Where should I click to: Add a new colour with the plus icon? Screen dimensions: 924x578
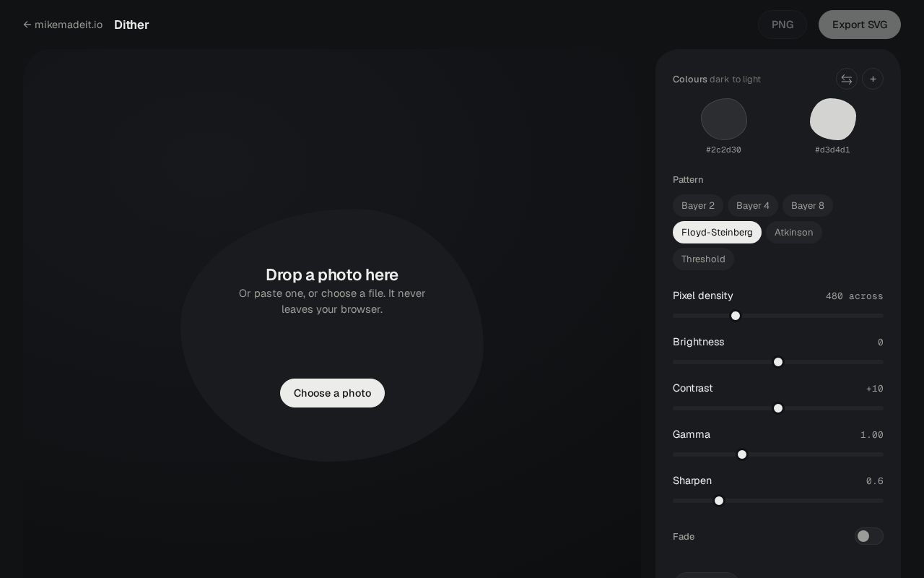(873, 79)
